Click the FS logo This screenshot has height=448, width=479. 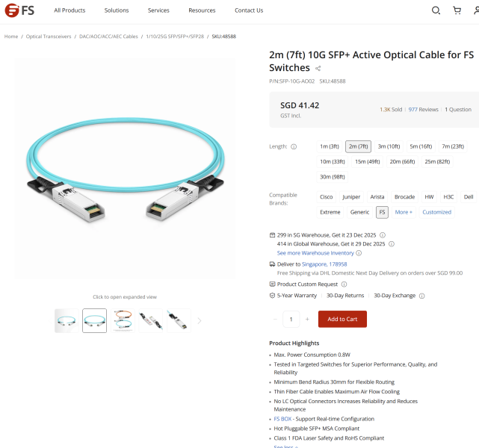(19, 10)
